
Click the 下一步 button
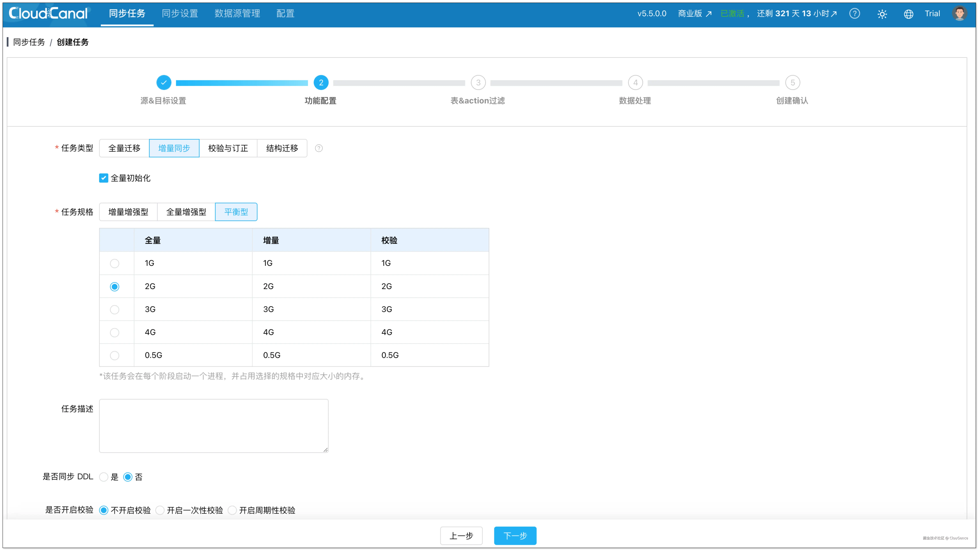coord(515,536)
